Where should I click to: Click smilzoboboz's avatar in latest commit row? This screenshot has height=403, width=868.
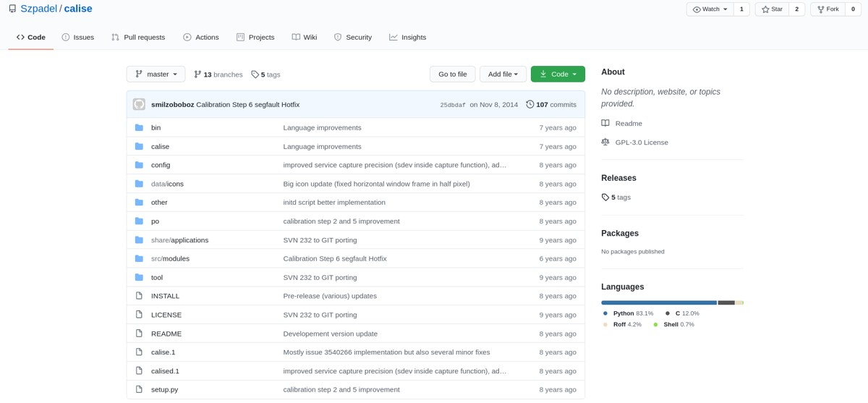click(139, 104)
